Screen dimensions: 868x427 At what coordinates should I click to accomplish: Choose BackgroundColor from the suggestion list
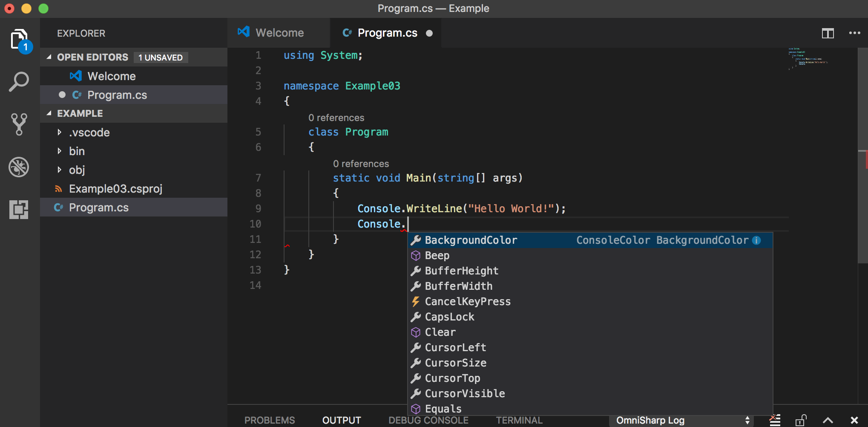tap(590, 240)
